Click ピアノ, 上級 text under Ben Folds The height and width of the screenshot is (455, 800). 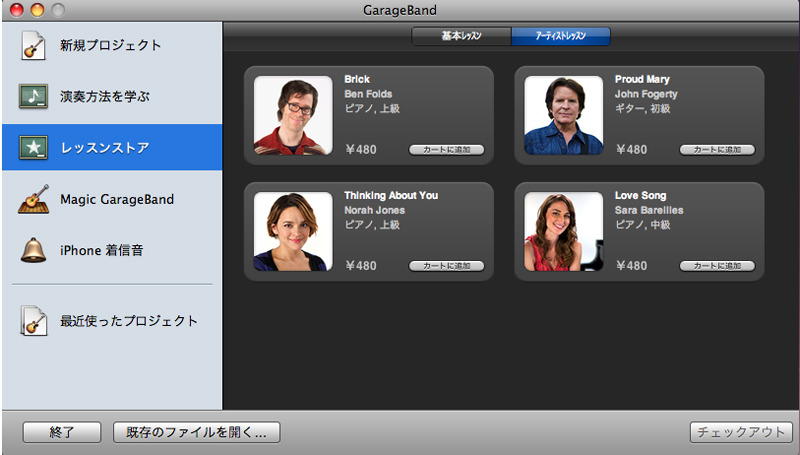(371, 109)
